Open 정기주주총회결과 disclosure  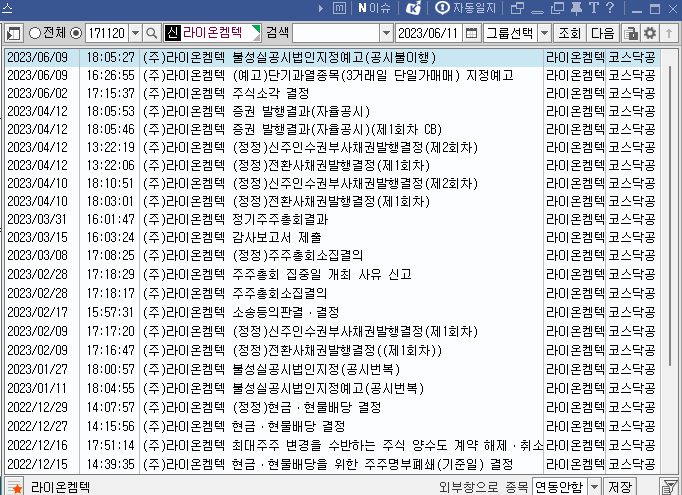(x=332, y=219)
